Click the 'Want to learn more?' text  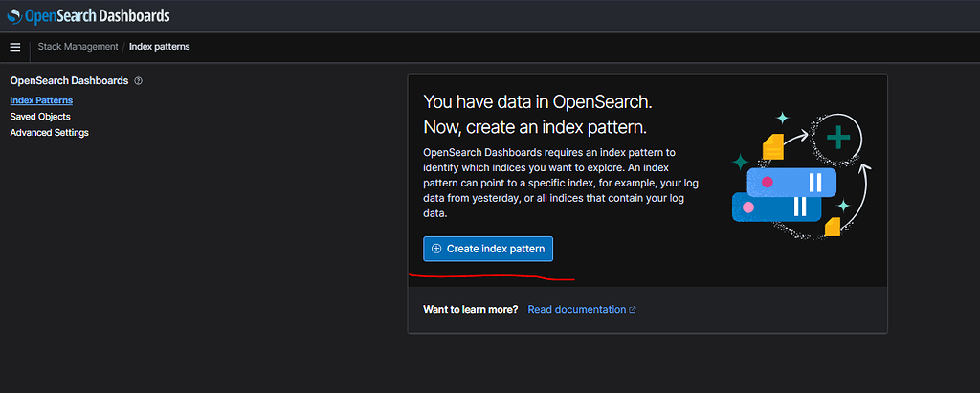pyautogui.click(x=471, y=309)
